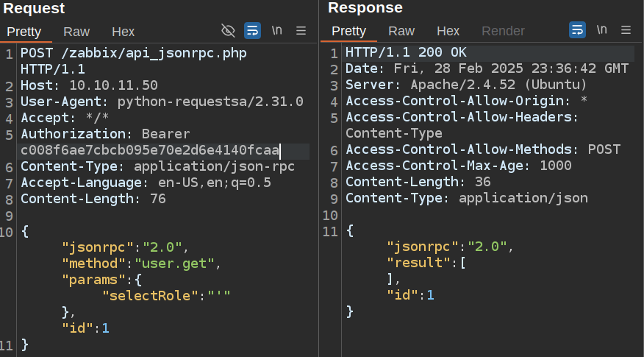Toggle word wrap in the Response panel
This screenshot has height=357, width=644.
point(577,30)
